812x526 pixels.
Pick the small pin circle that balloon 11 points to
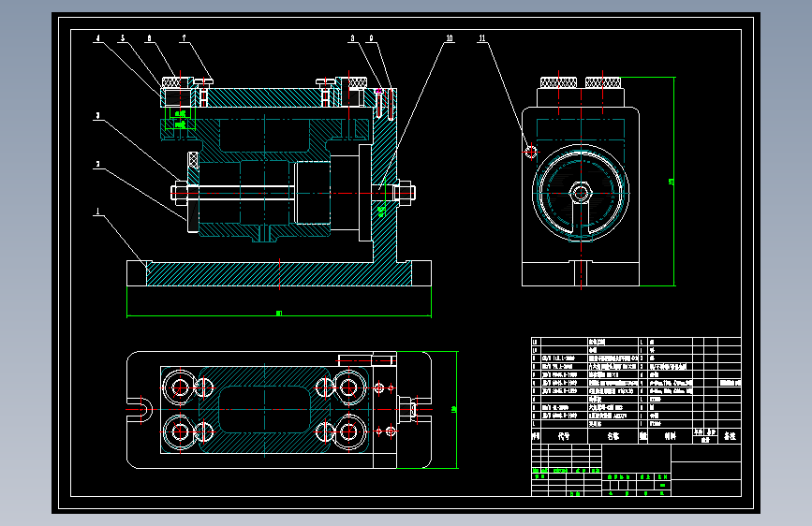[x=530, y=152]
